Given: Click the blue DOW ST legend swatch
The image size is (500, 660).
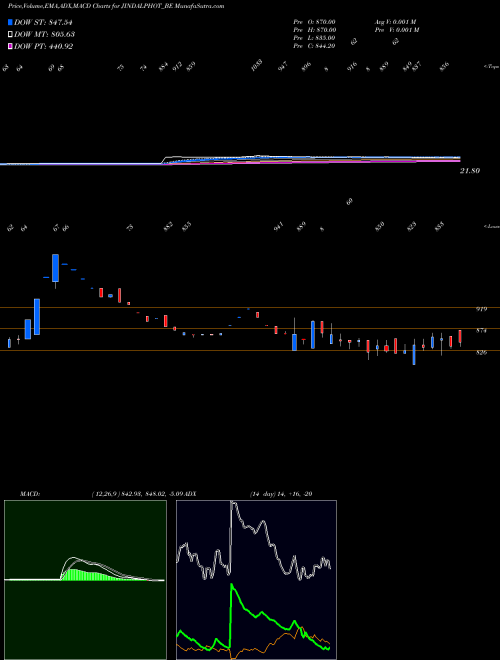Looking at the screenshot, I should 11,22.
